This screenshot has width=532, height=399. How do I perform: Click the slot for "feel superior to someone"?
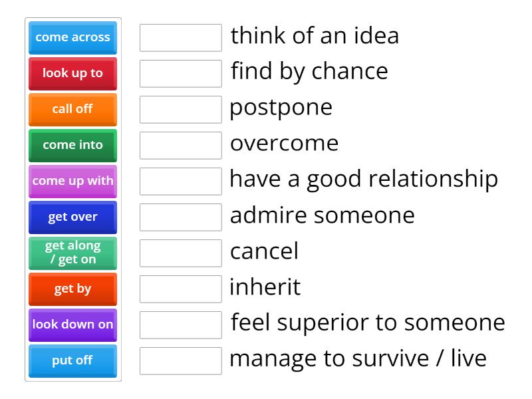click(180, 325)
